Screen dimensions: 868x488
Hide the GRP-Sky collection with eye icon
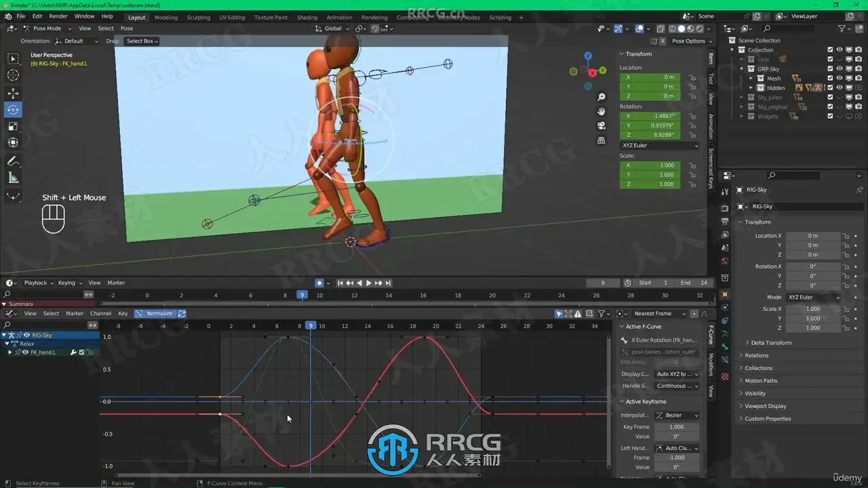[839, 69]
